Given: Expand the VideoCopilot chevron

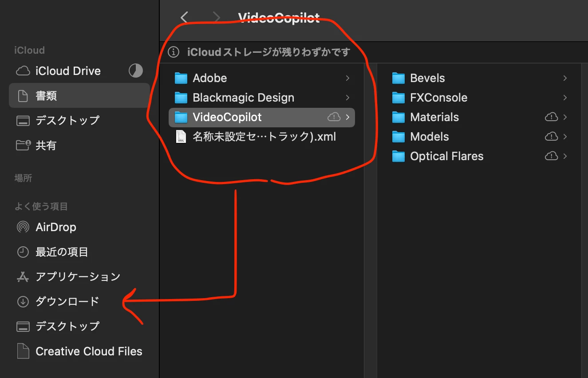Looking at the screenshot, I should pyautogui.click(x=347, y=117).
